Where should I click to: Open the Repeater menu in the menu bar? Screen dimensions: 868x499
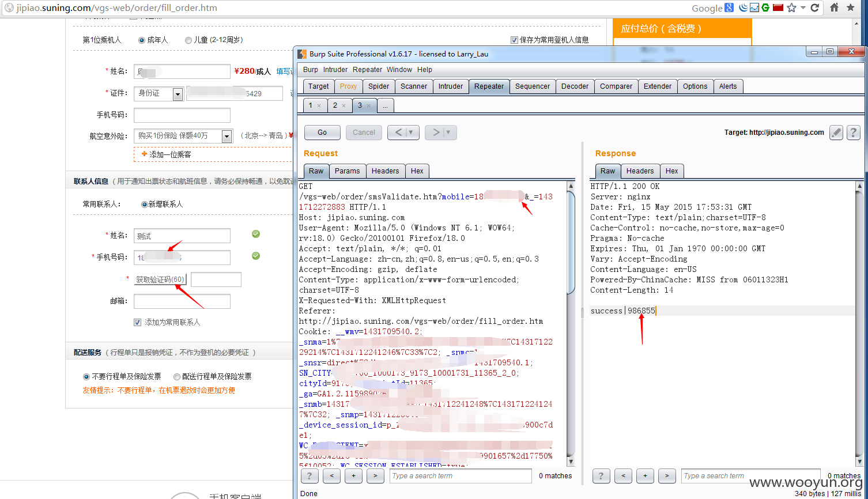[x=368, y=70]
